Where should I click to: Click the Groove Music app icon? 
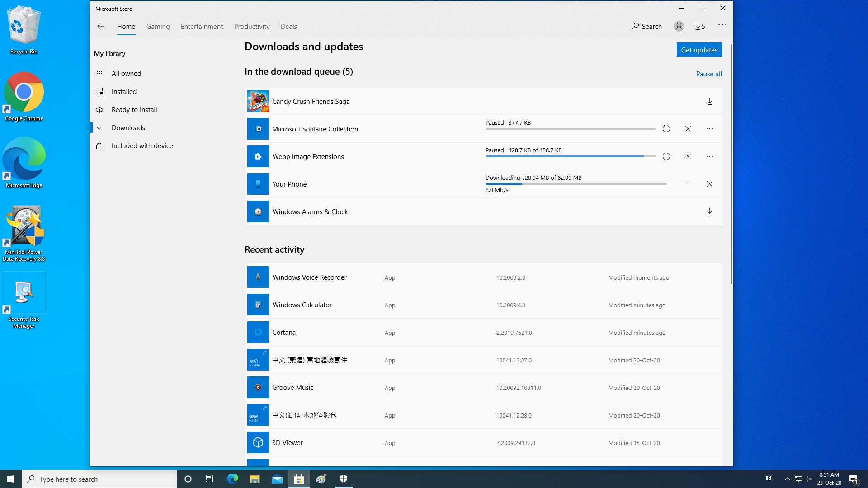258,388
